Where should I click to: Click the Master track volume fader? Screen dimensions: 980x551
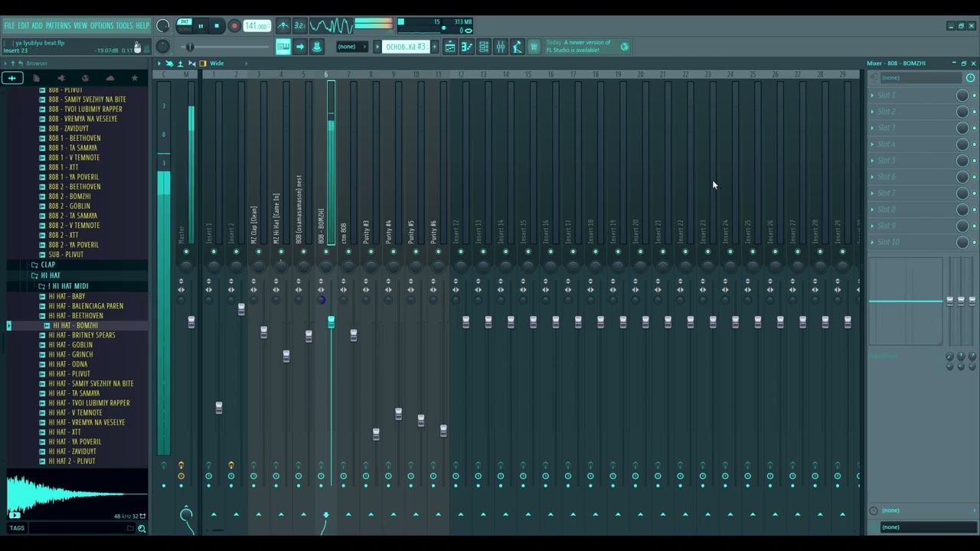coord(191,321)
